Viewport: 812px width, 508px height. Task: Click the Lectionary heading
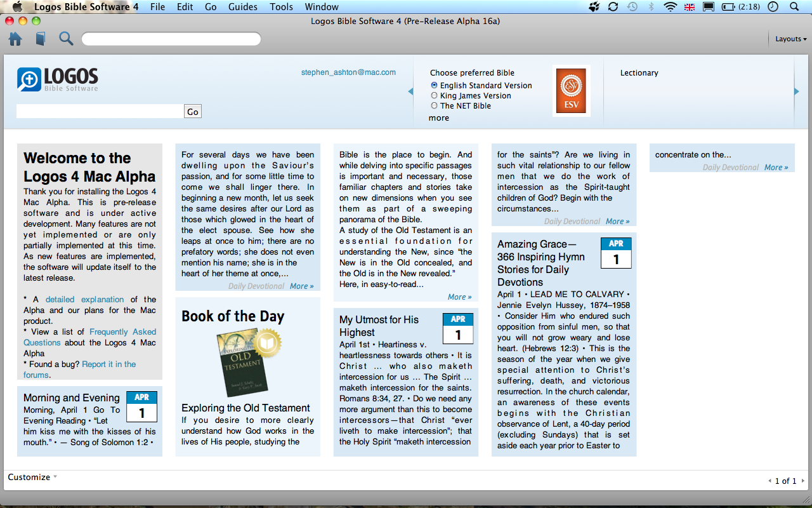(x=639, y=73)
